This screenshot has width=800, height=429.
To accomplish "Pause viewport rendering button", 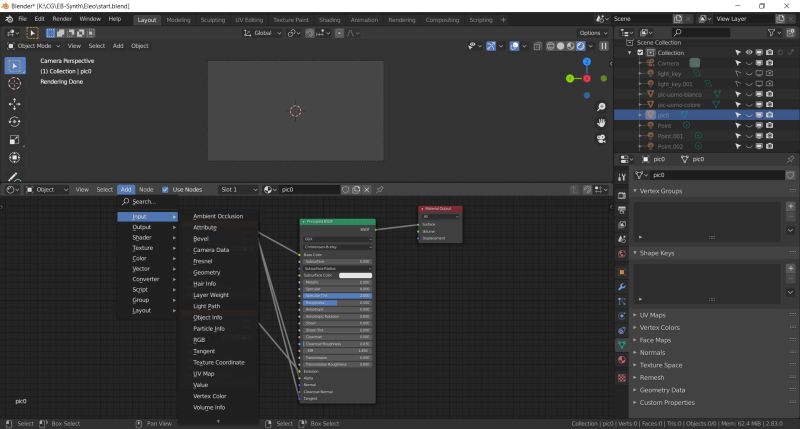I will coord(604,46).
